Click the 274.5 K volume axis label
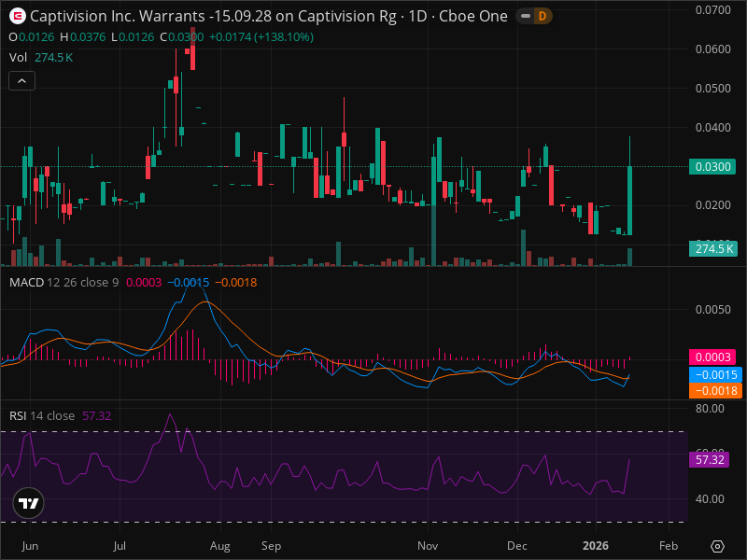The width and height of the screenshot is (747, 560). click(713, 248)
